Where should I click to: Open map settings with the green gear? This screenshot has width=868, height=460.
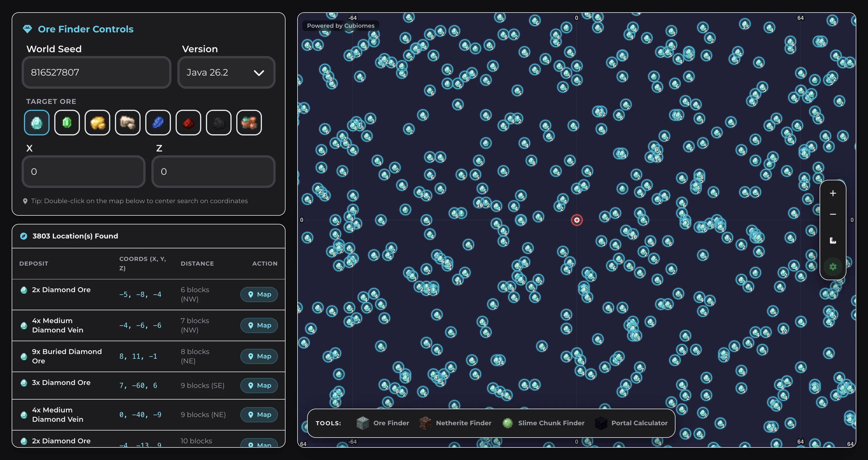(833, 267)
